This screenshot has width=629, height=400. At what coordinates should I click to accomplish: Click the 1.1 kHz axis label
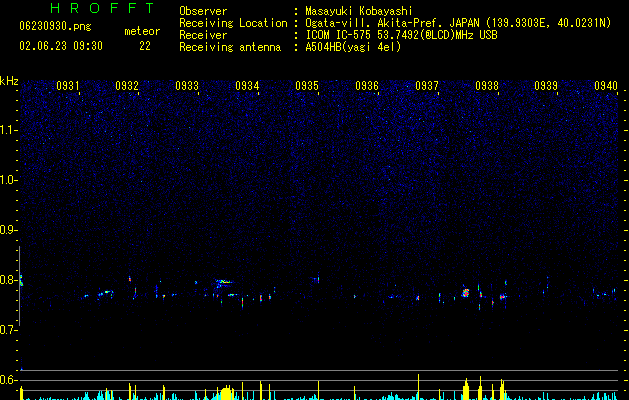(8, 130)
